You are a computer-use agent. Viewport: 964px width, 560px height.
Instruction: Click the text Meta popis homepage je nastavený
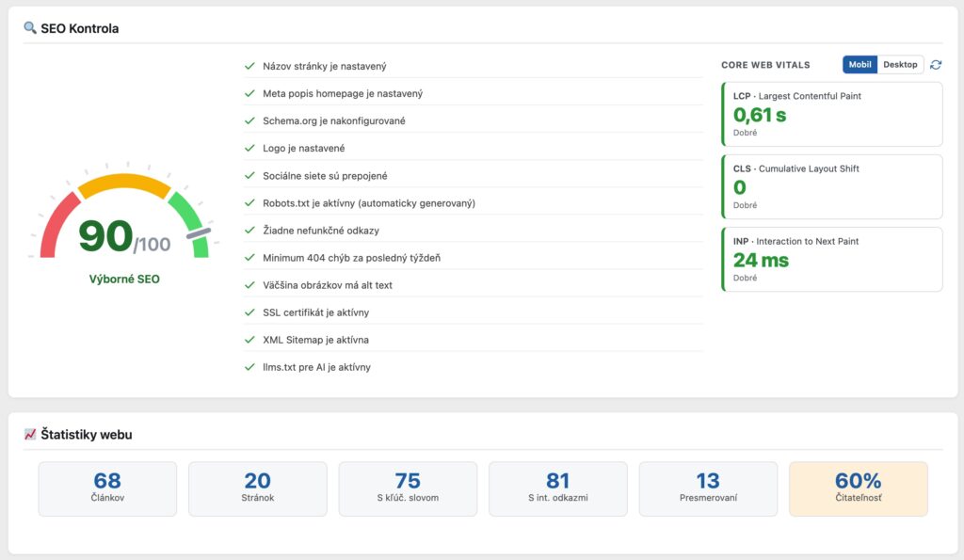tap(343, 93)
